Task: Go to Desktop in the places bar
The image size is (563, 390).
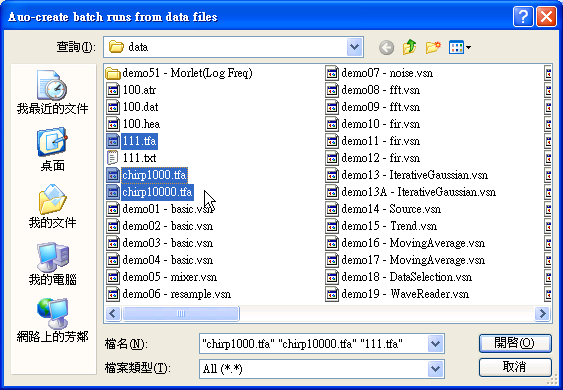Action: click(x=52, y=149)
